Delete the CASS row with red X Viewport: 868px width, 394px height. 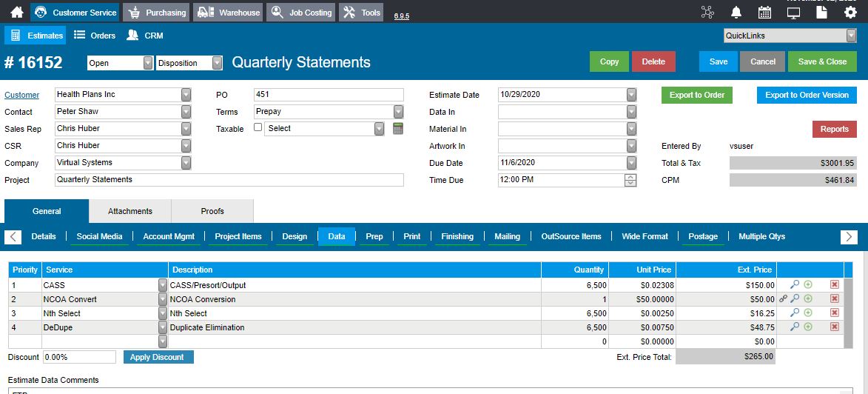tap(834, 285)
